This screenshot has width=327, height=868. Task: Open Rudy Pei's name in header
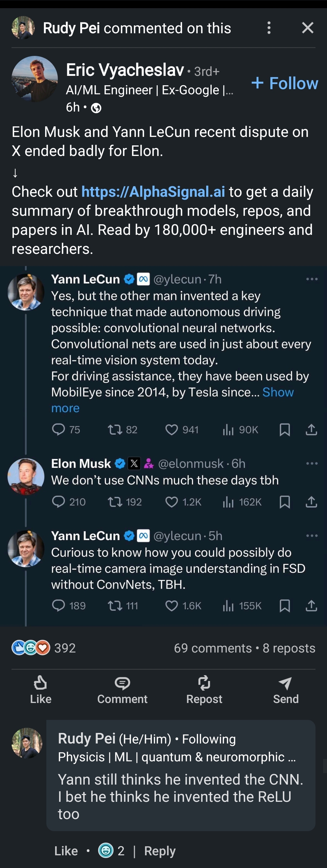[x=71, y=28]
